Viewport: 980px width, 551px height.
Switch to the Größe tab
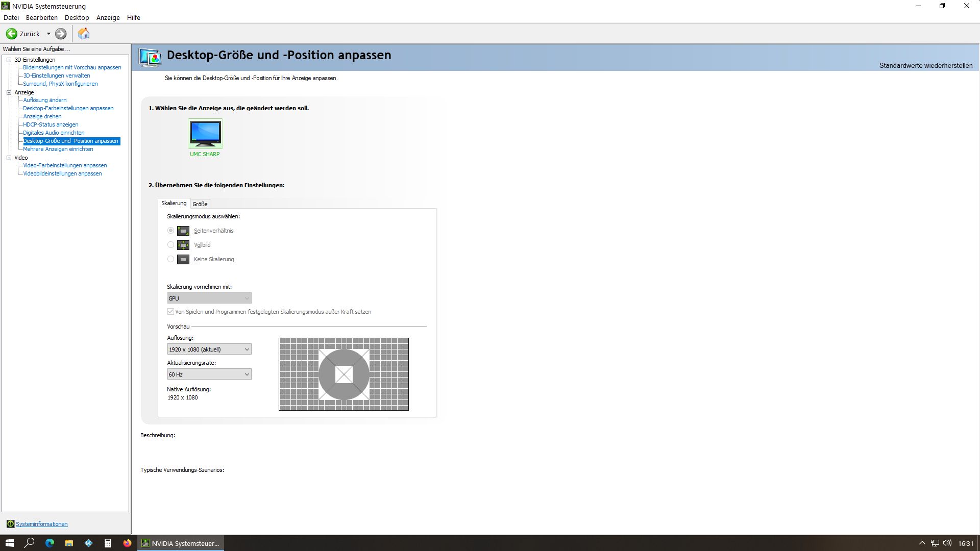tap(200, 204)
